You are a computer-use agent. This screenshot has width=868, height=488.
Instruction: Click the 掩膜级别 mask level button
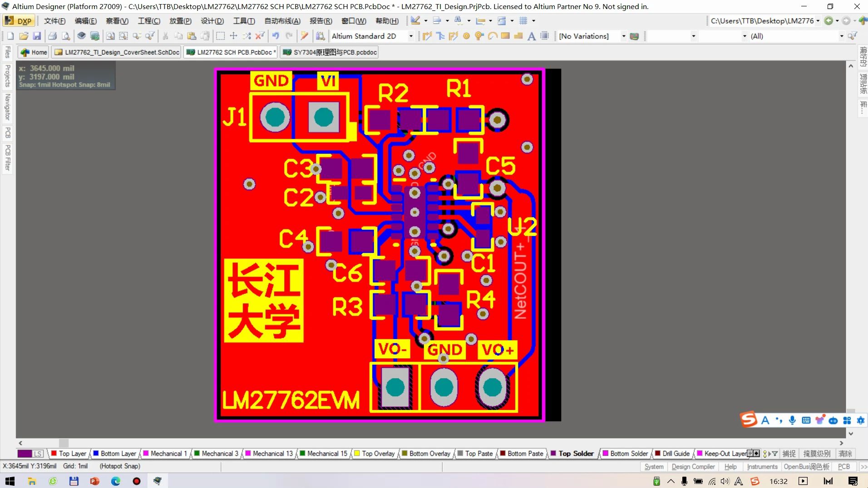click(817, 454)
